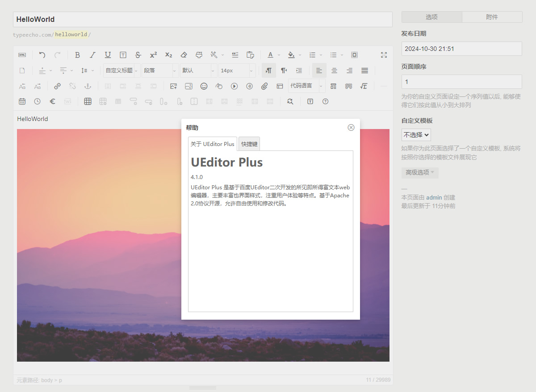Open the 不选择 custom template select
This screenshot has height=392, width=536.
416,134
